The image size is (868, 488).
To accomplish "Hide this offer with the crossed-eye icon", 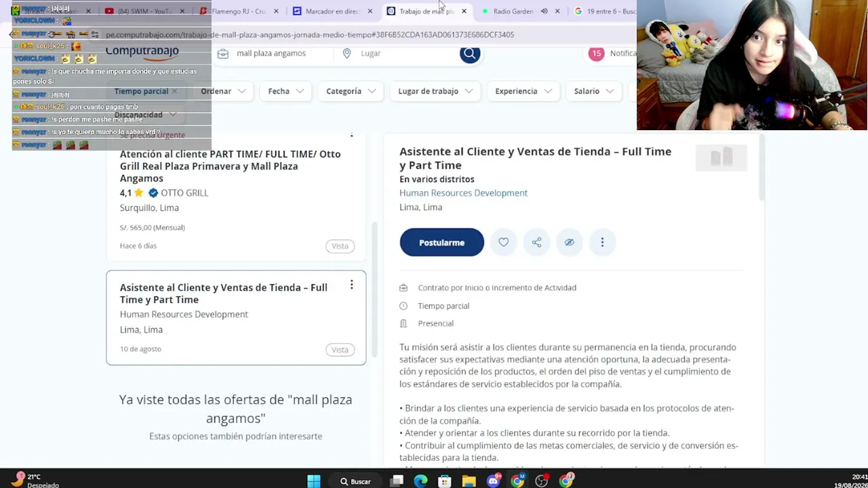I will [569, 243].
